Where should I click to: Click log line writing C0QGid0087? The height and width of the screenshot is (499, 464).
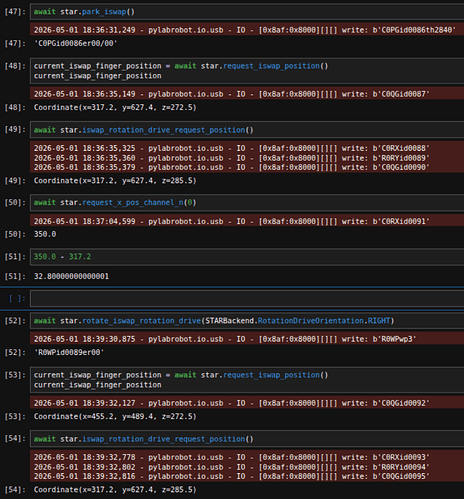click(232, 94)
